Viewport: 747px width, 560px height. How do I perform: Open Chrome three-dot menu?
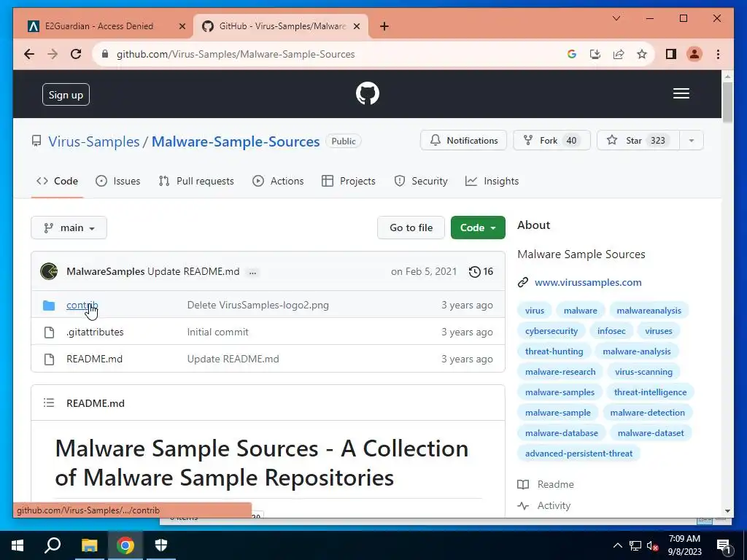point(718,54)
